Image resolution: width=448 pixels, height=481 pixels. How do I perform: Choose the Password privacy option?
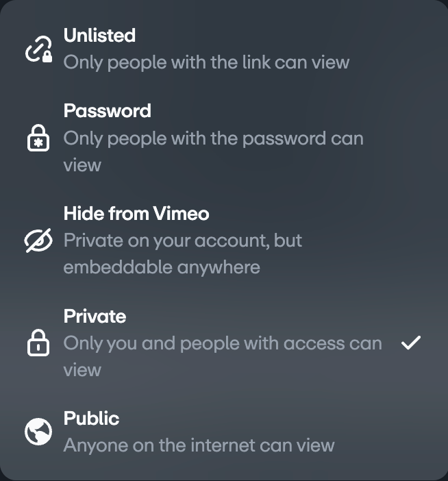pos(107,111)
